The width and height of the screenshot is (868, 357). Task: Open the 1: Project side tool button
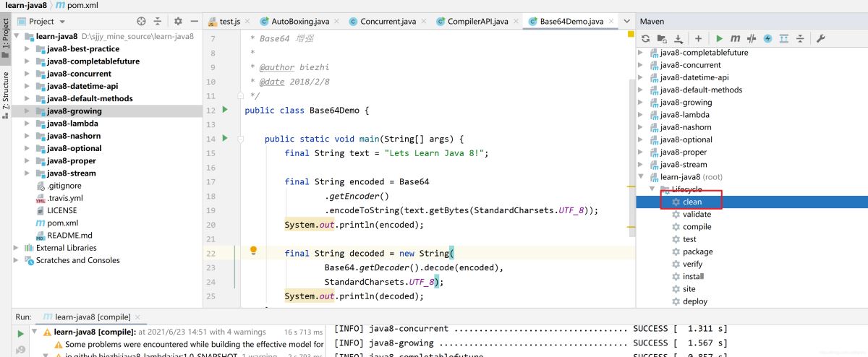pos(6,38)
